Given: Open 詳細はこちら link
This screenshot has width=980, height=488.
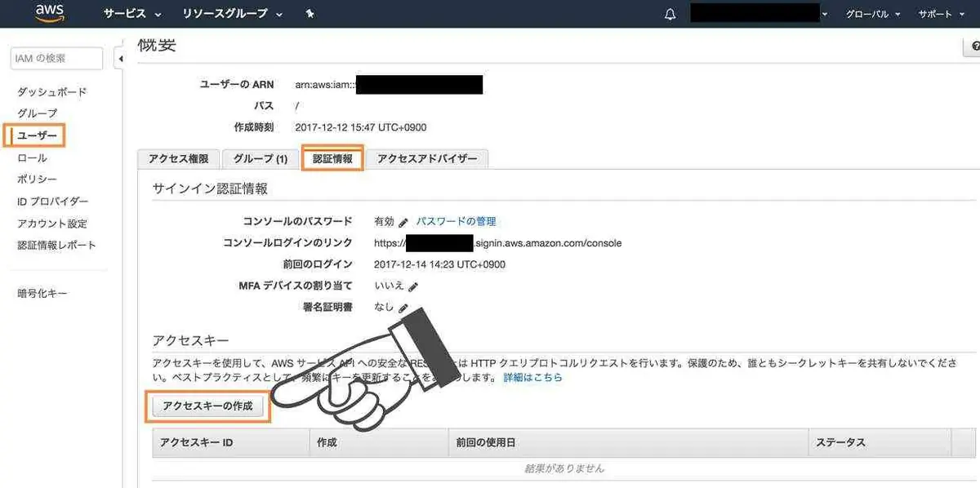Looking at the screenshot, I should (532, 378).
